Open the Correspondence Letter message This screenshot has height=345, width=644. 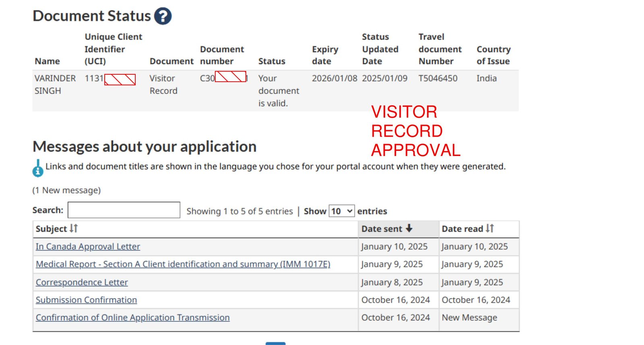(82, 282)
